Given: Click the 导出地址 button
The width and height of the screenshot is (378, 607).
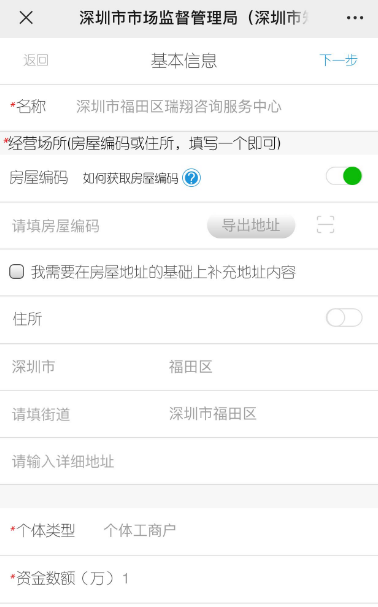Looking at the screenshot, I should pos(251,226).
